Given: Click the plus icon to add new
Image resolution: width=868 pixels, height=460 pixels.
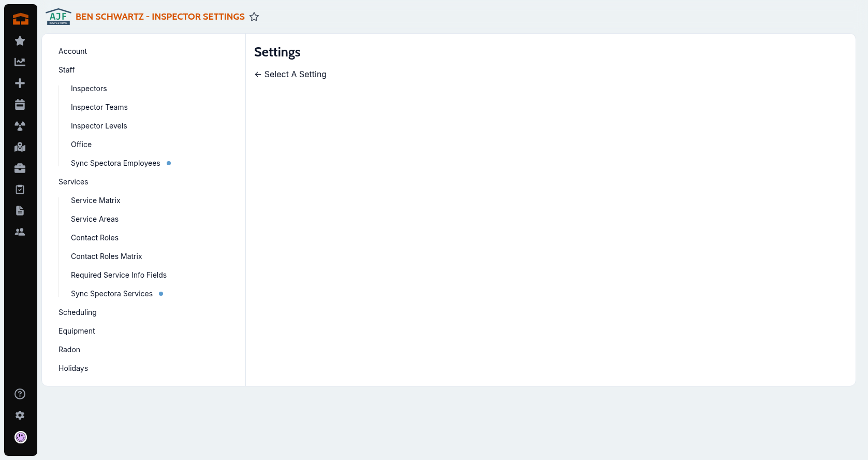Looking at the screenshot, I should [x=20, y=83].
